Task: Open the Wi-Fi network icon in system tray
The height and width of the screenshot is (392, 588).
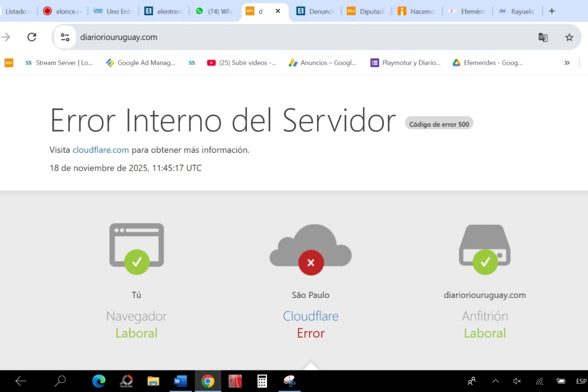Action: pos(539,381)
